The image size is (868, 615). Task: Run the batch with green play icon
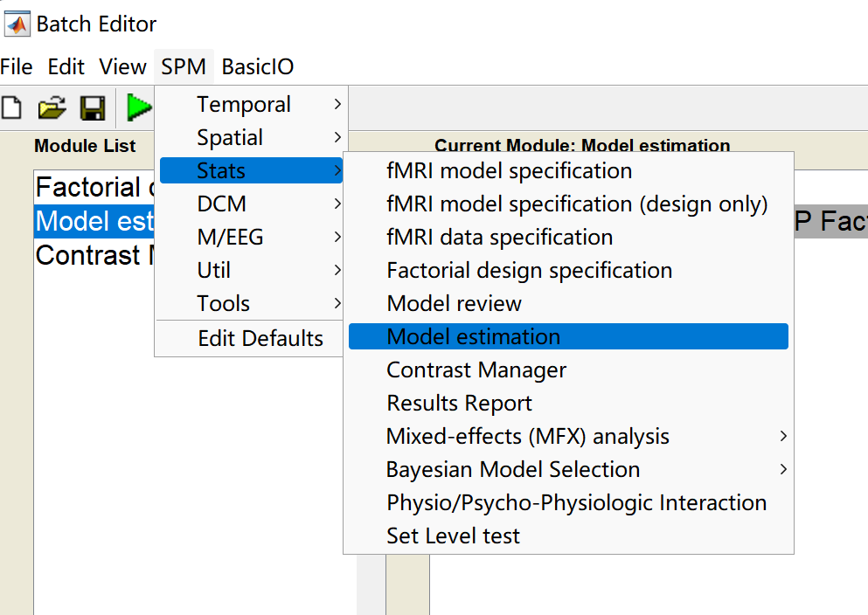coord(138,107)
